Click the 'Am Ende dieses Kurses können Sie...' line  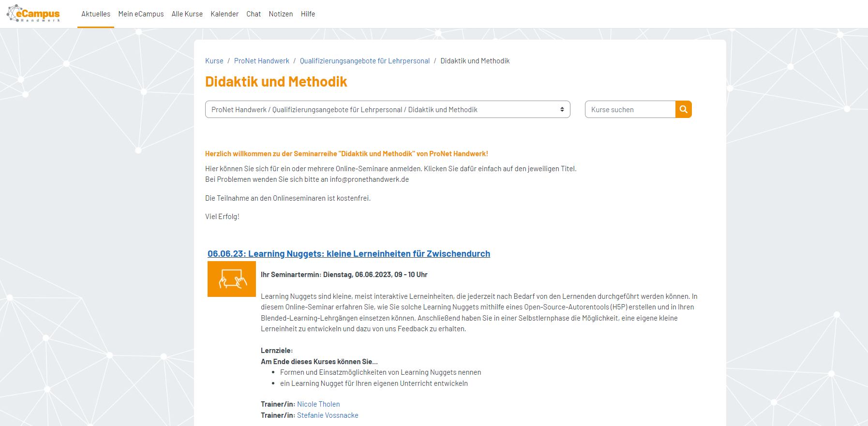point(319,362)
